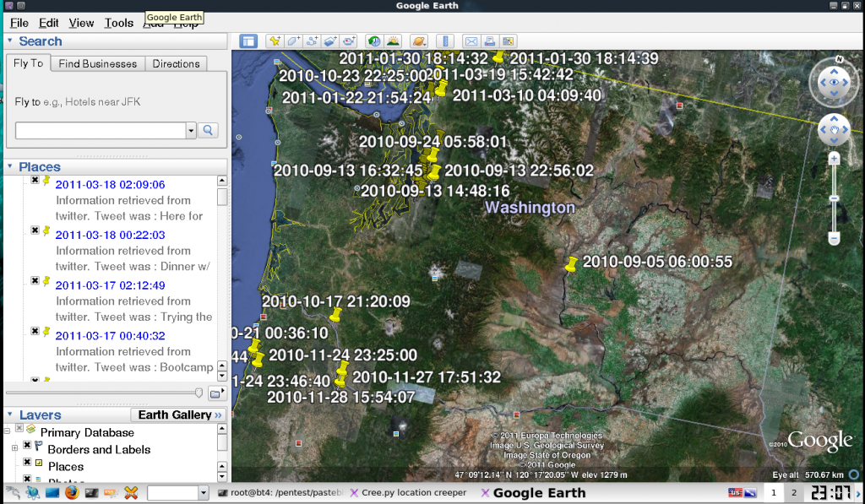The height and width of the screenshot is (504, 865).
Task: Uncheck the 2011-03-18 02:09:06 placemark
Action: tap(35, 180)
